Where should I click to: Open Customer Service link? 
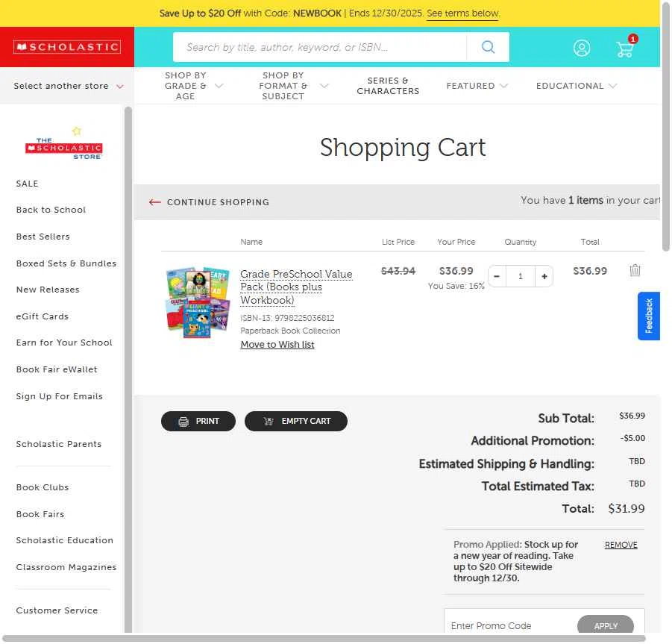coord(57,610)
